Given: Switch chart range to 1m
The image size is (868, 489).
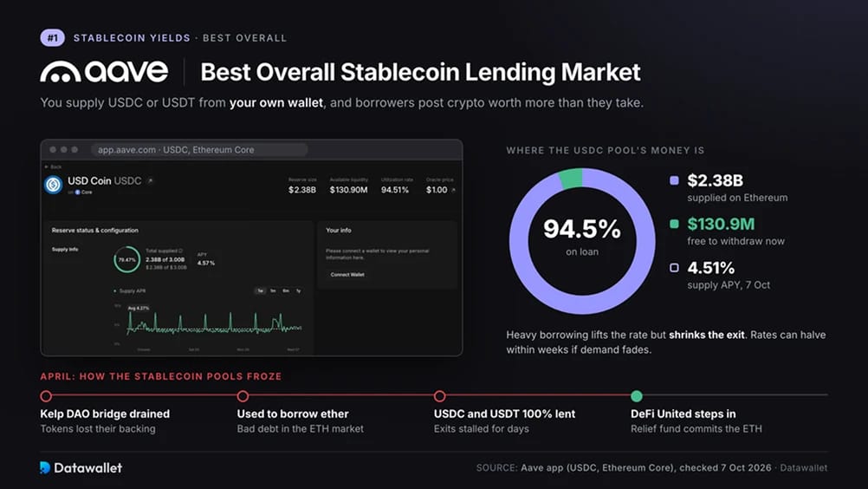Looking at the screenshot, I should [273, 290].
